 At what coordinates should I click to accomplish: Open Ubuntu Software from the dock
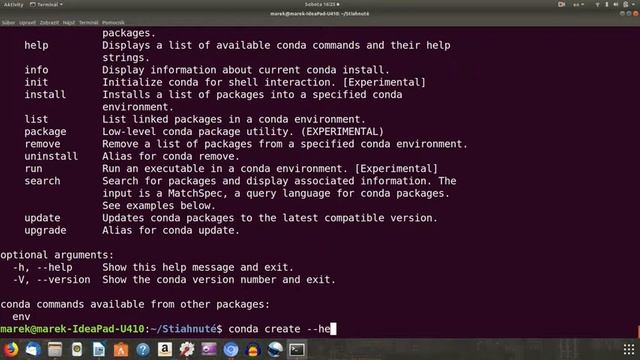[x=121, y=349]
